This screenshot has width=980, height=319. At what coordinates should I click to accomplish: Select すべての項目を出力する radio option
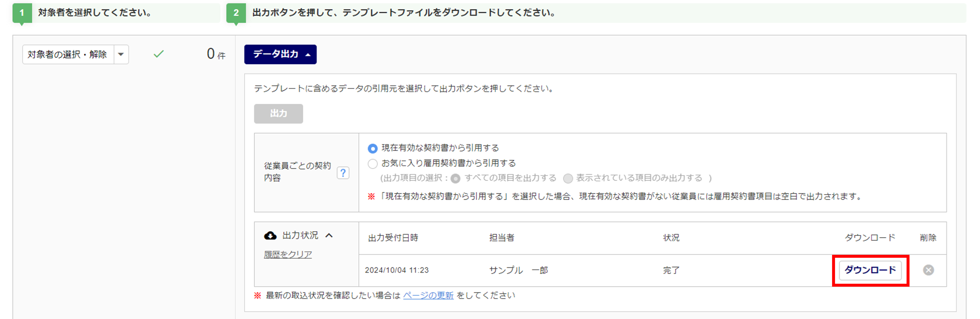pyautogui.click(x=456, y=178)
